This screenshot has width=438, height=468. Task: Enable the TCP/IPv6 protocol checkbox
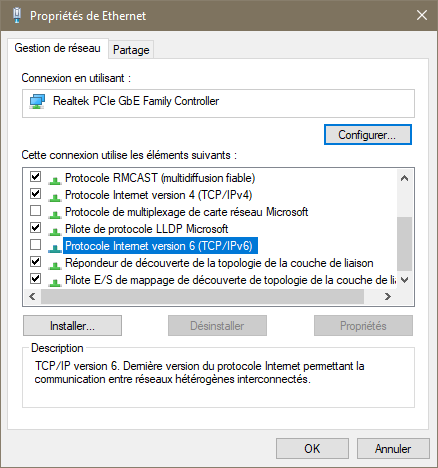[x=36, y=245]
